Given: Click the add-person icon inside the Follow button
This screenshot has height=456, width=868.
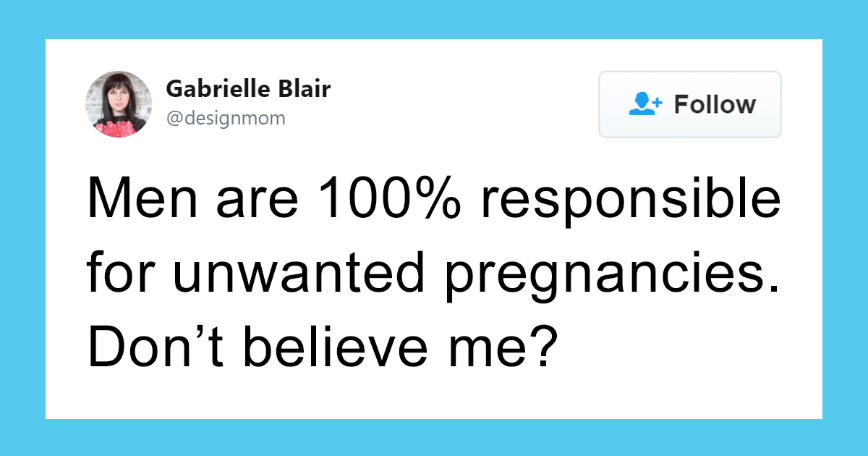Looking at the screenshot, I should (645, 104).
